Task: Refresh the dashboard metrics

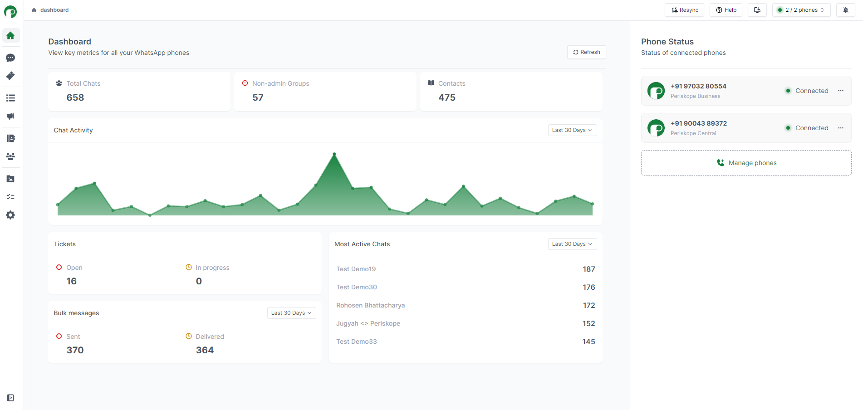Action: click(x=586, y=52)
